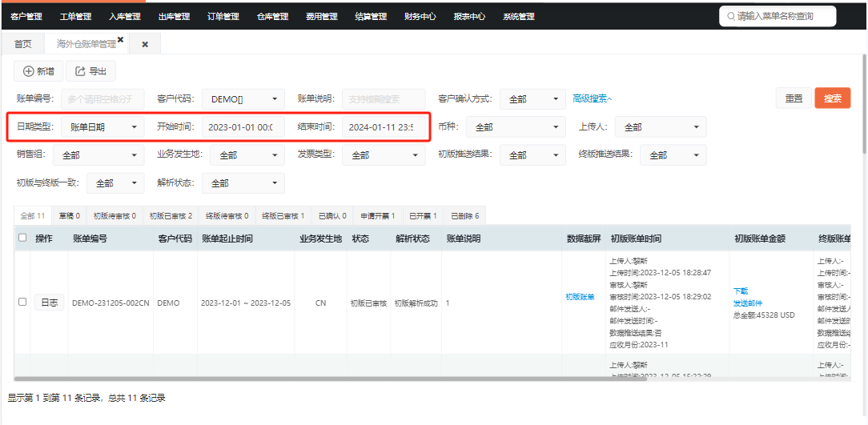Select the 已删除 6 tab

click(x=465, y=216)
